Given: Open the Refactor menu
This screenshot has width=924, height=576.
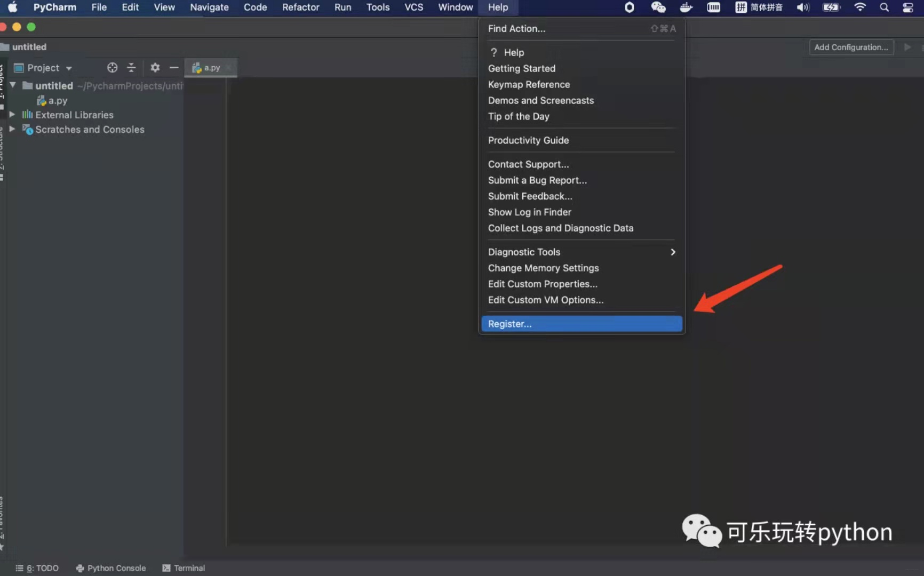Looking at the screenshot, I should click(x=300, y=7).
